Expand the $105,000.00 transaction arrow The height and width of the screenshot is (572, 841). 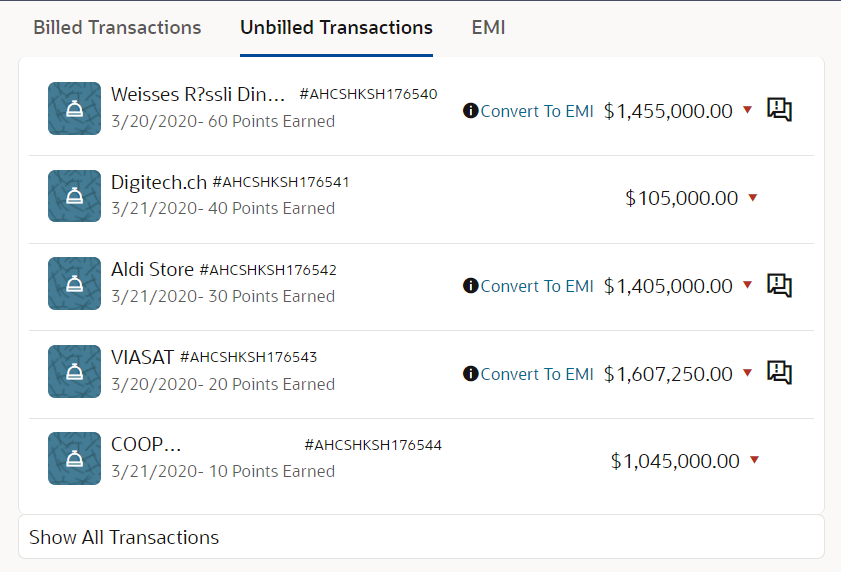(x=752, y=198)
